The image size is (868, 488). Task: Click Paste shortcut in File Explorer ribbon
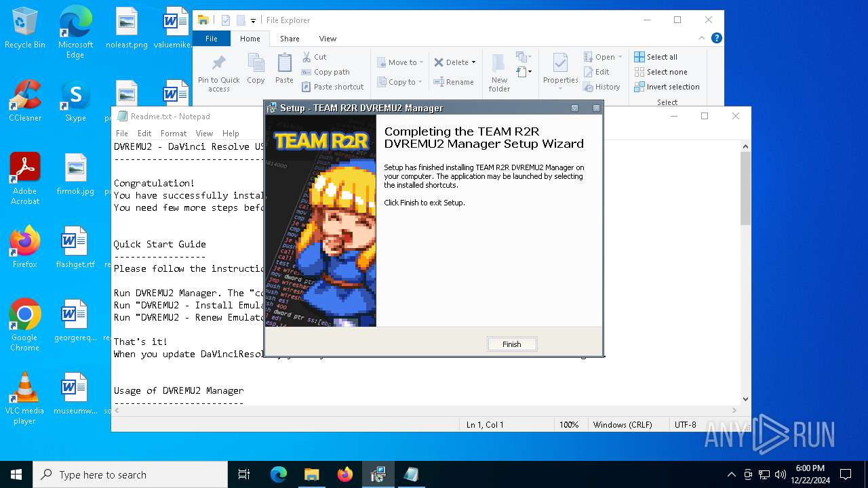point(333,87)
